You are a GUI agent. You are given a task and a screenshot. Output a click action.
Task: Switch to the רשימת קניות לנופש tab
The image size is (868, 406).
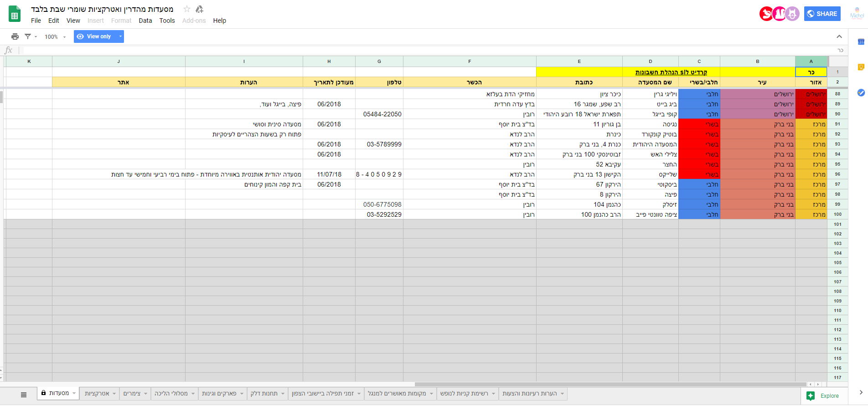[x=464, y=393]
